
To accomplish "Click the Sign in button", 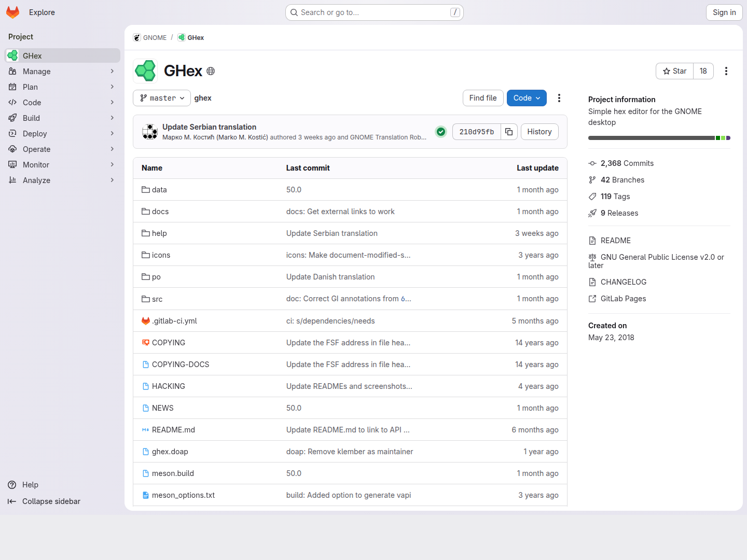I will tap(724, 12).
